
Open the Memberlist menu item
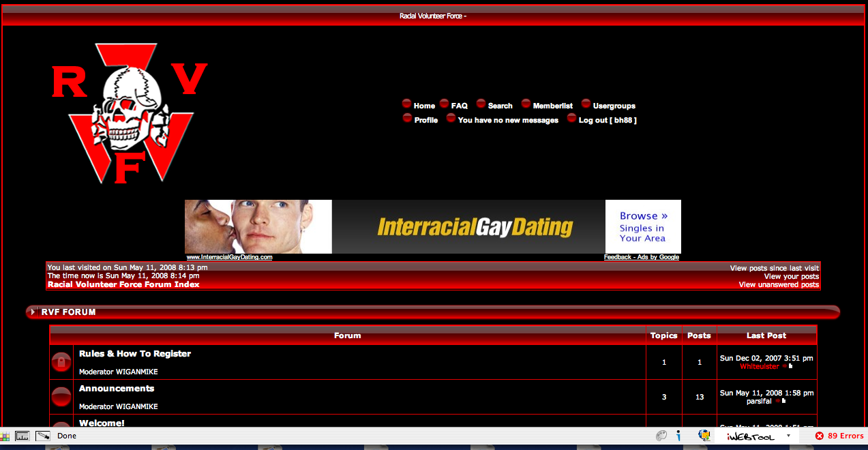(552, 106)
